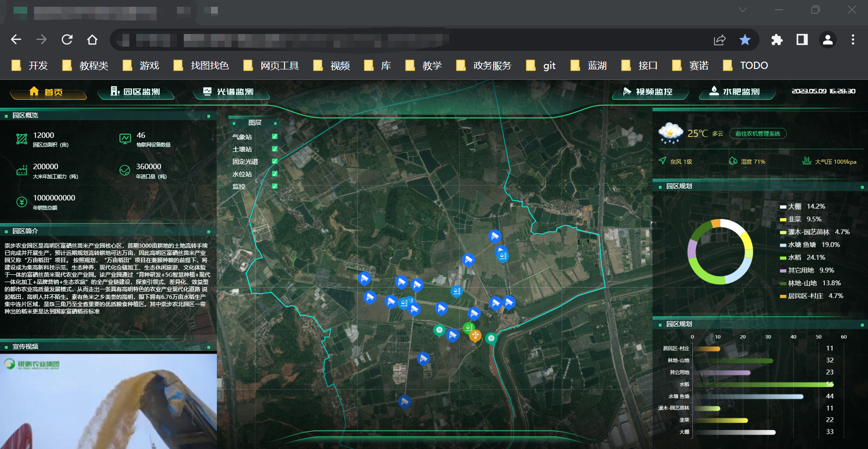Click the humidity droplet icon
The image size is (868, 449).
coord(733,161)
